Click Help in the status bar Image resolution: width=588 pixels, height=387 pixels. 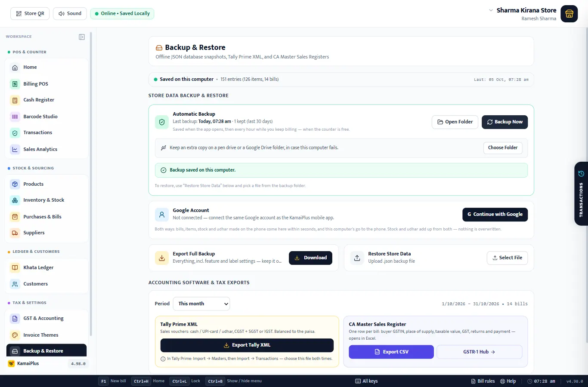tap(508, 381)
